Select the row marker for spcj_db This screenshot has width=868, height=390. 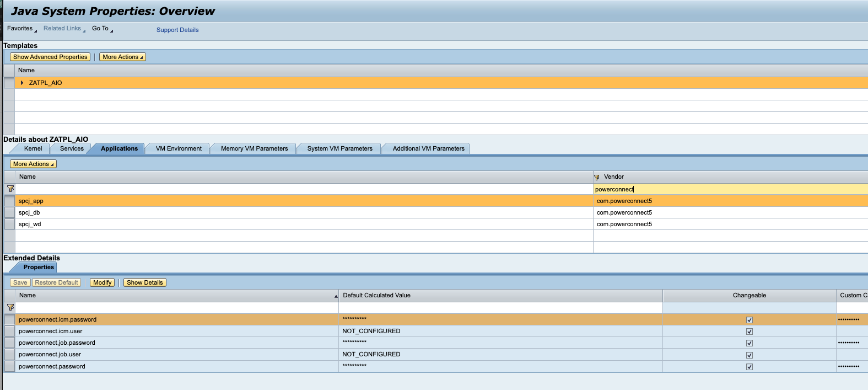pos(9,212)
